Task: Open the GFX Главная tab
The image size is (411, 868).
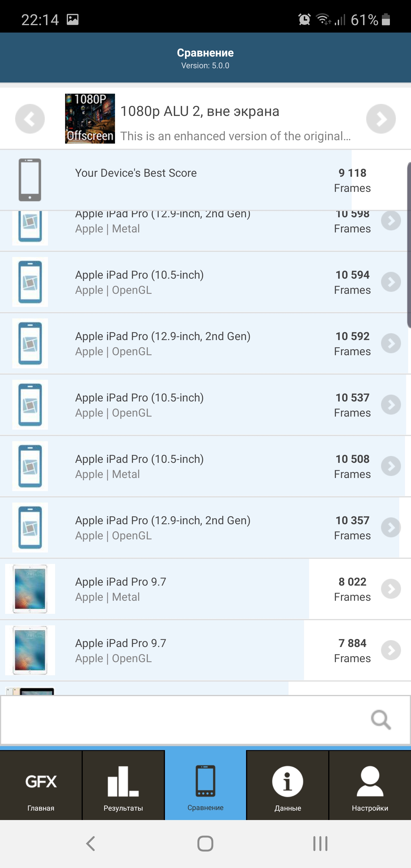Action: (41, 785)
